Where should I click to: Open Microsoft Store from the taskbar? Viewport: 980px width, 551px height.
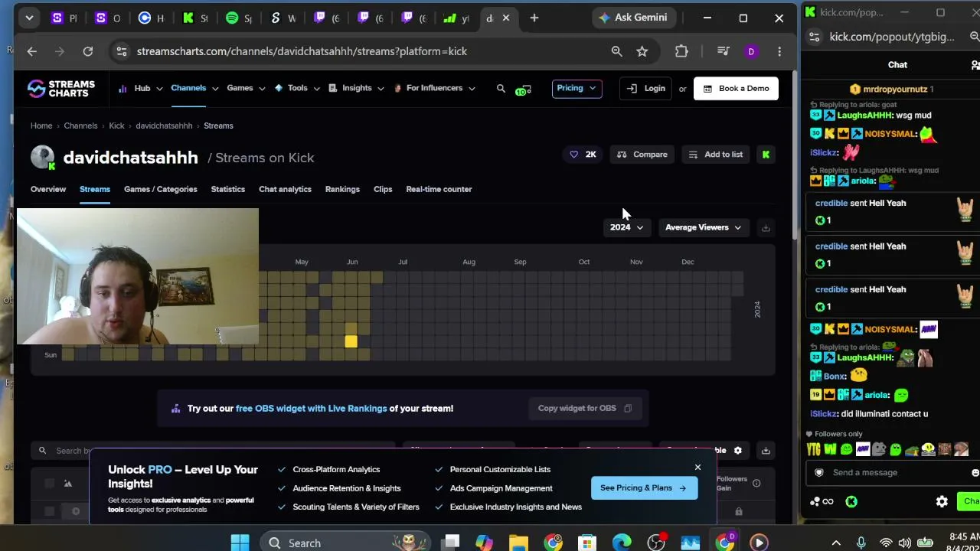point(587,543)
